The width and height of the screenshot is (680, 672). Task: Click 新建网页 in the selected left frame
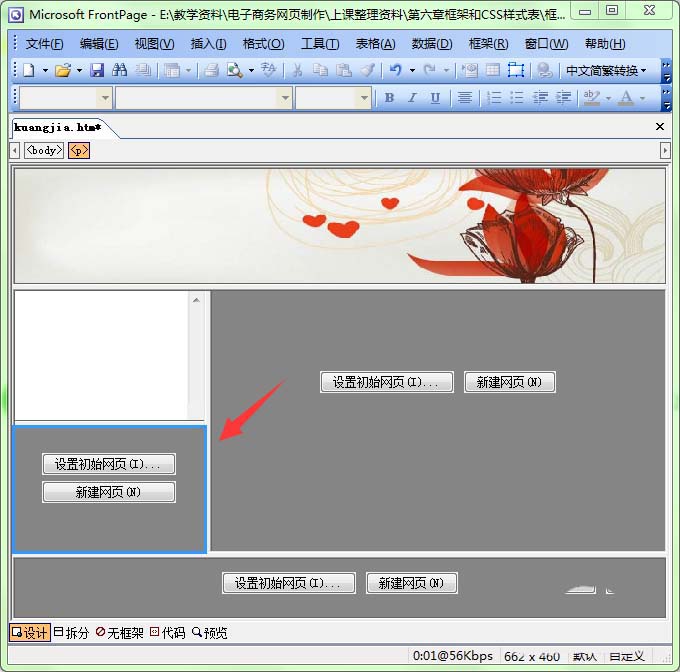pyautogui.click(x=109, y=492)
